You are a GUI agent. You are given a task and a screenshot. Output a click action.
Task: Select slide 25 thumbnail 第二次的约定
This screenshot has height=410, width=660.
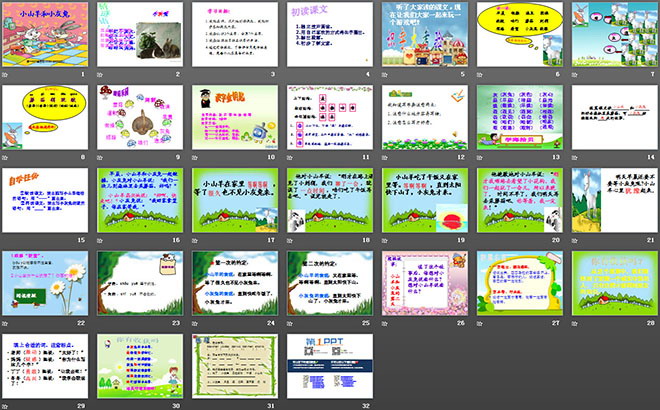point(330,283)
